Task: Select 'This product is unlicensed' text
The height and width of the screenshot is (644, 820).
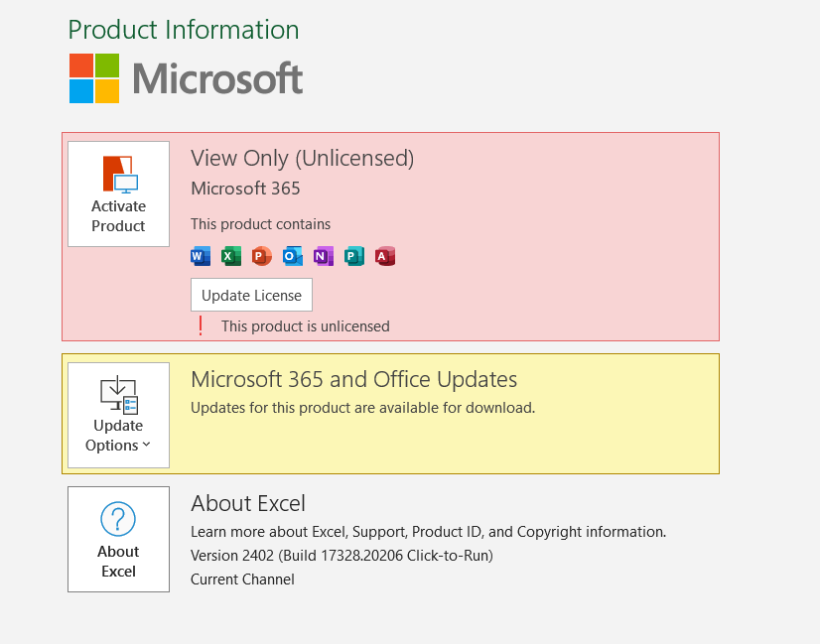Action: click(x=306, y=326)
